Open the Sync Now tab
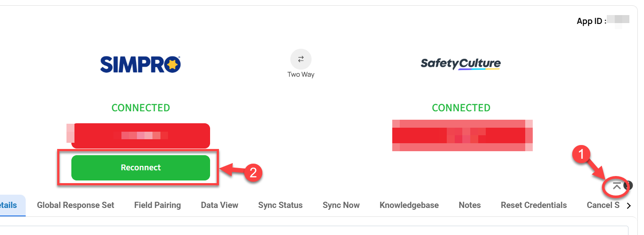Screen dimensions: 644x235 tap(341, 205)
